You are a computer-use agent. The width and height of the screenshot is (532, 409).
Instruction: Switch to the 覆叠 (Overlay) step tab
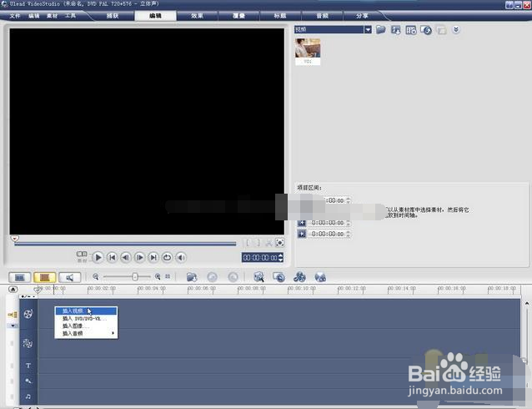point(238,16)
